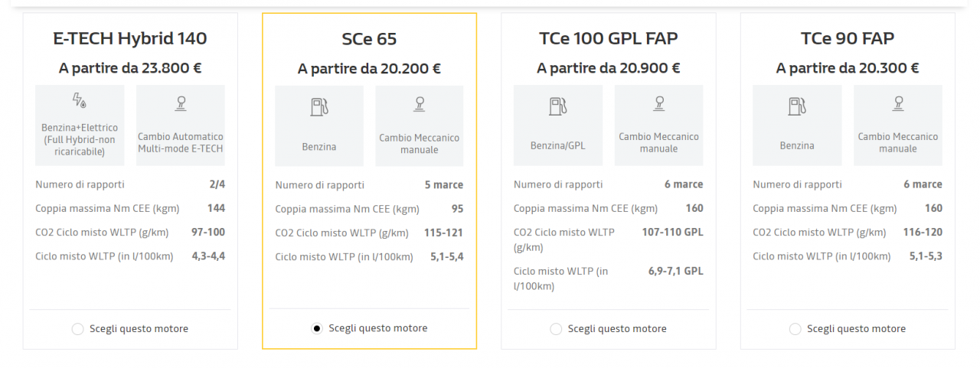Choose the TCe 90 FAP engine radio button

point(795,329)
